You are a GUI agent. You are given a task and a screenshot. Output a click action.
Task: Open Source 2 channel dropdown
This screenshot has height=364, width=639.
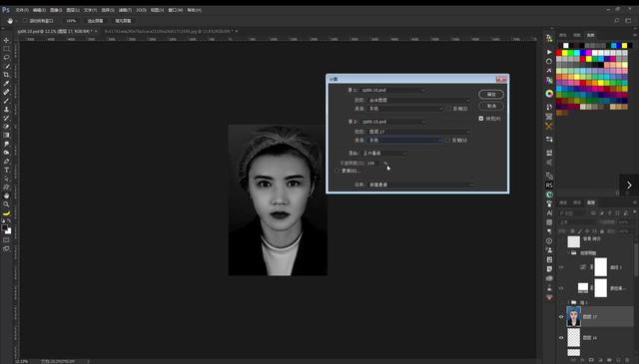404,140
